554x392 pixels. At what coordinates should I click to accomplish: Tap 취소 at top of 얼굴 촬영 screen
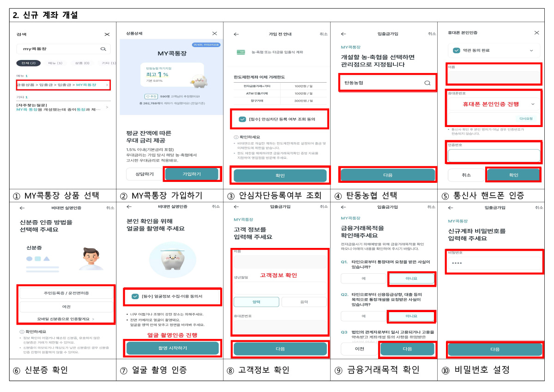pyautogui.click(x=216, y=207)
